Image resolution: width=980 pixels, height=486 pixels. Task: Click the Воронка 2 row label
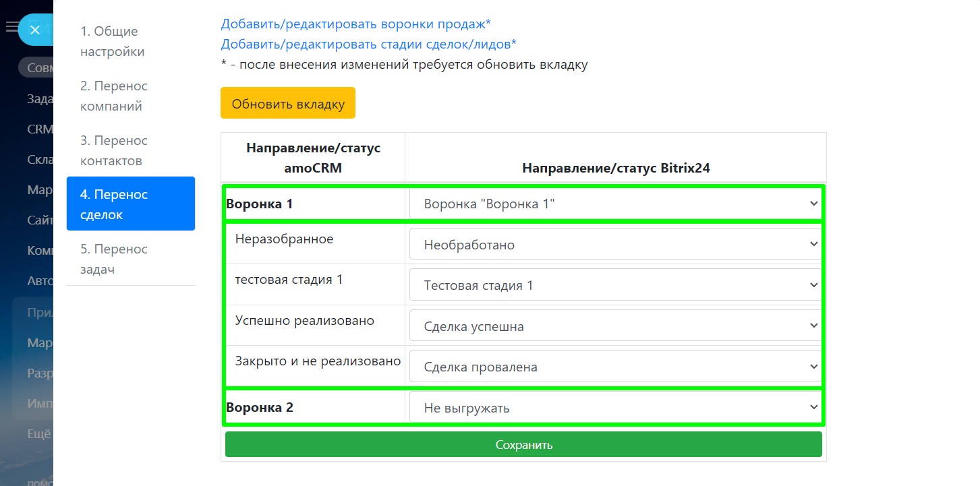pyautogui.click(x=259, y=408)
